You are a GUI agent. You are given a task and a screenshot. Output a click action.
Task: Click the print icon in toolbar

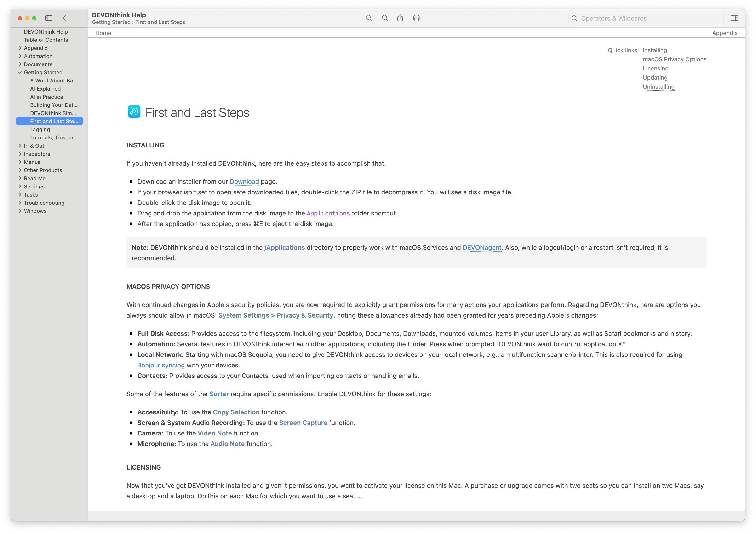pyautogui.click(x=416, y=18)
